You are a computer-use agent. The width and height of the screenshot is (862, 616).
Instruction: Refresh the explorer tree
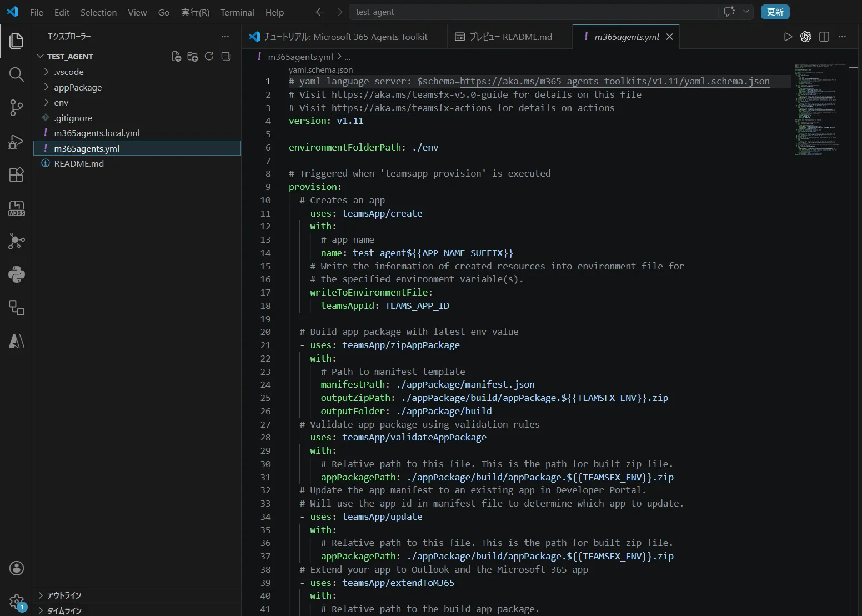point(209,57)
